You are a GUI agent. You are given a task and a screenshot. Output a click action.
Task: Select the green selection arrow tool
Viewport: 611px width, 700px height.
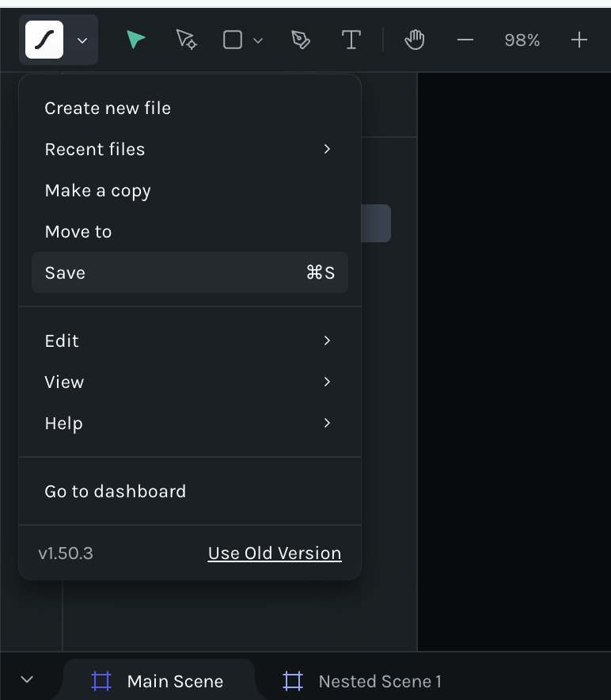point(135,39)
